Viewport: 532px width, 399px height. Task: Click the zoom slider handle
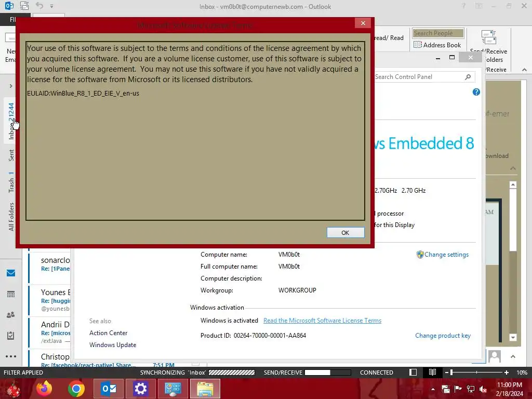(451, 373)
